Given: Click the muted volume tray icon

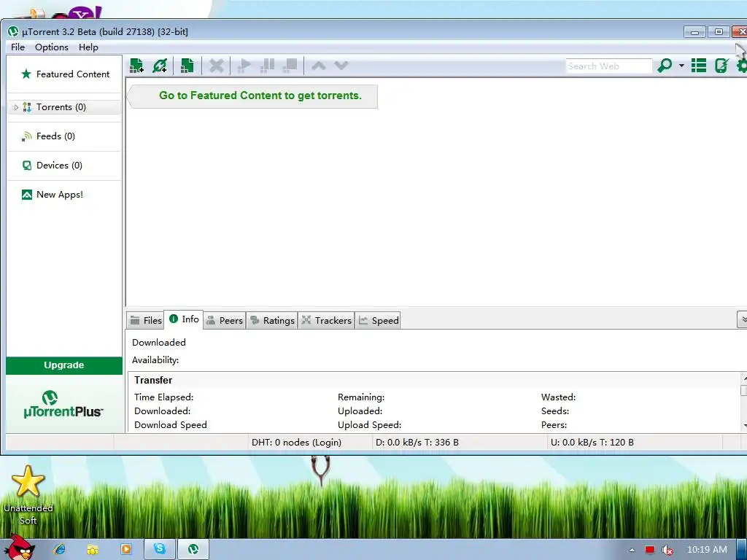Looking at the screenshot, I should point(667,550).
